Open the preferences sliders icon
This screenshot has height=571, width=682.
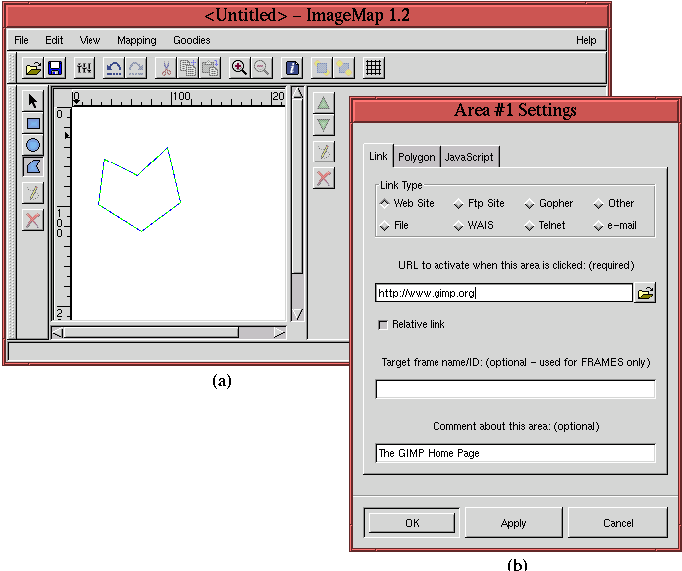[x=84, y=68]
